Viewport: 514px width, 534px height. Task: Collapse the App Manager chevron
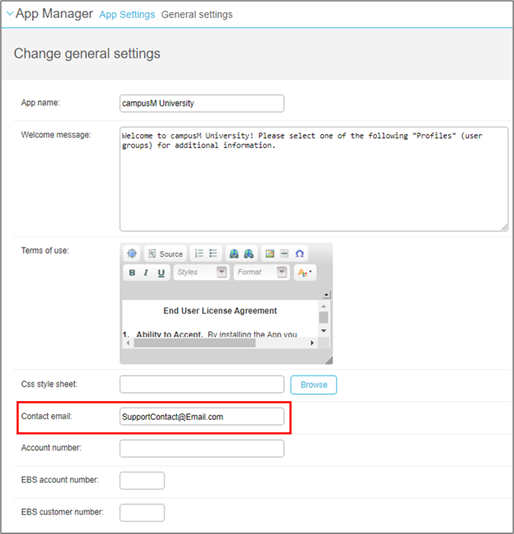coord(10,14)
